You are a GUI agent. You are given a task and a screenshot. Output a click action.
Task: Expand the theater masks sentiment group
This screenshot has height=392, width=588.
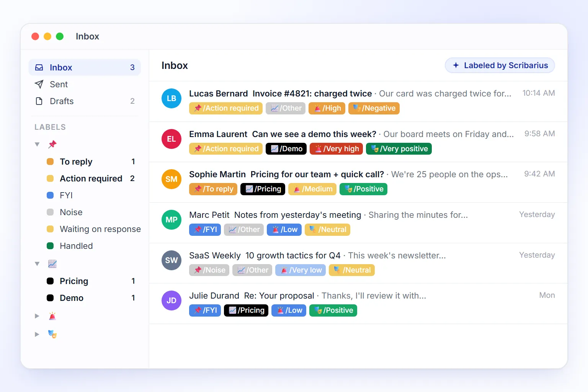point(37,334)
